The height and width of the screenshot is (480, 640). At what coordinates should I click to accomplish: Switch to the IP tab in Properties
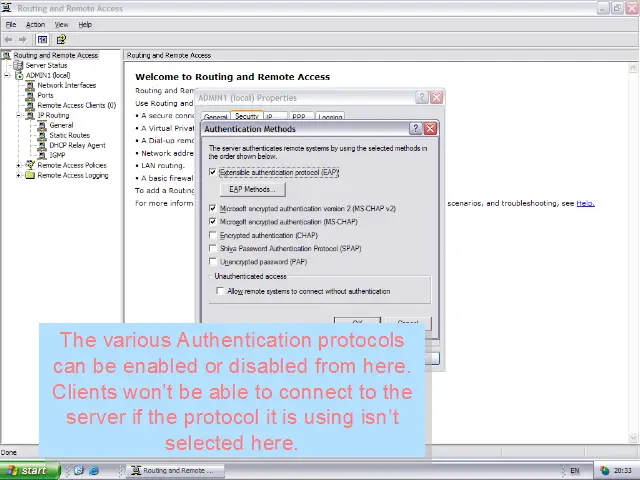pyautogui.click(x=276, y=116)
